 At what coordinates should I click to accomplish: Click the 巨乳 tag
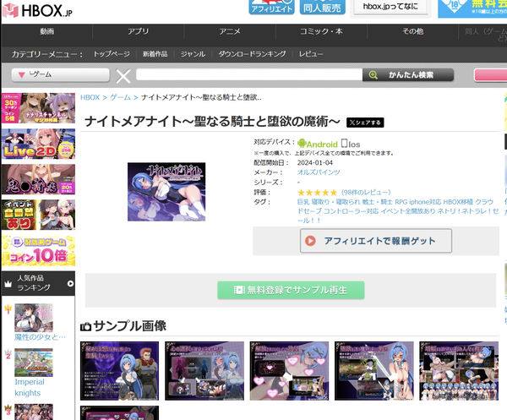tap(303, 202)
